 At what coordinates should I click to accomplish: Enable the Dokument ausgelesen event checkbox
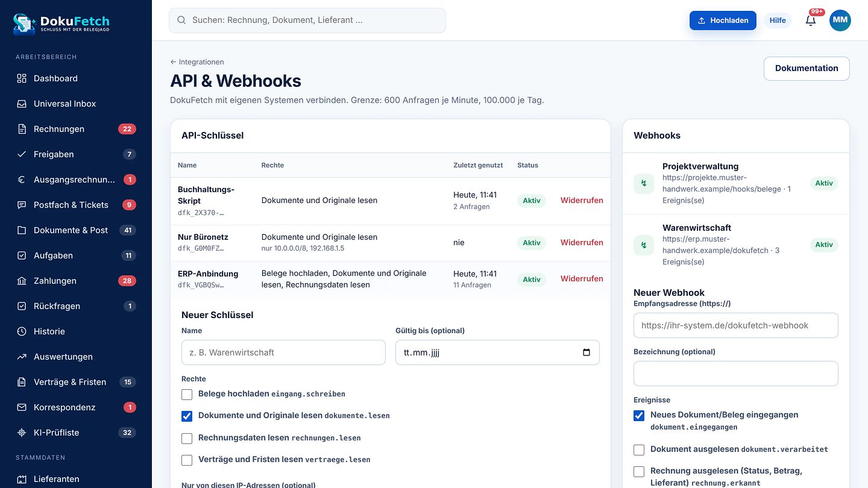(639, 450)
